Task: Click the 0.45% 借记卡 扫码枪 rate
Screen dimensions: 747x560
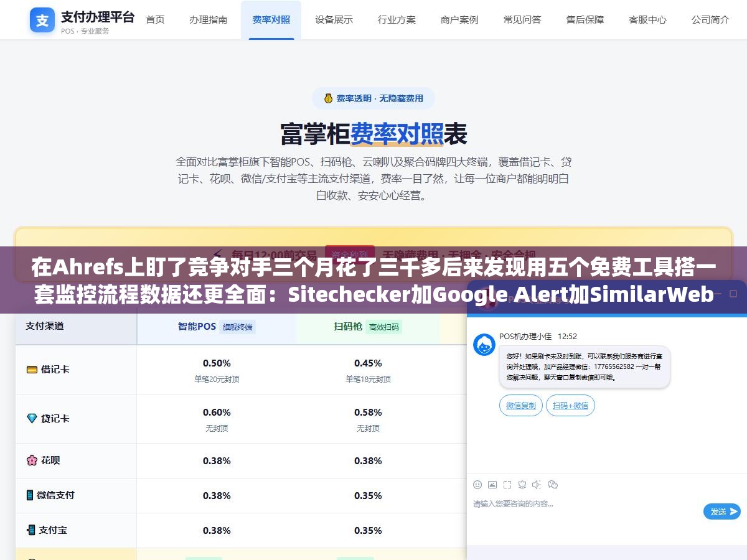Action: (x=368, y=363)
